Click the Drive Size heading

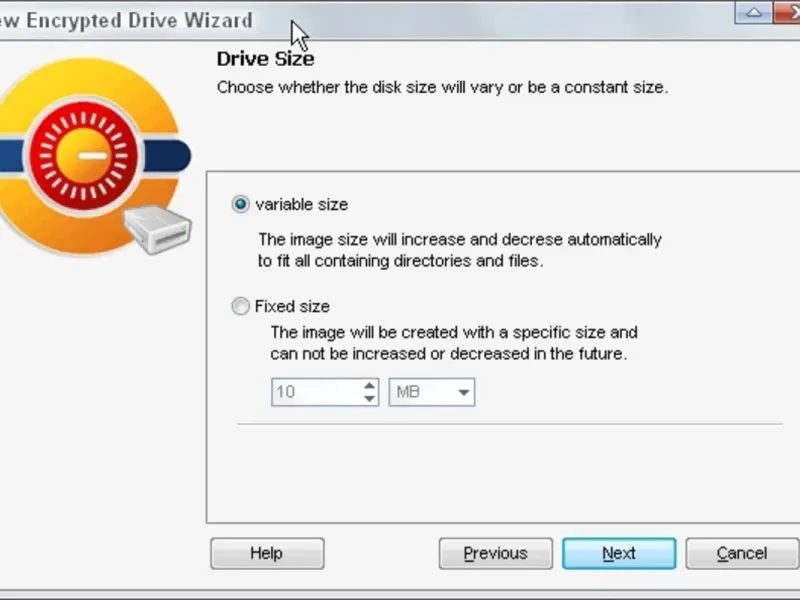[x=265, y=59]
